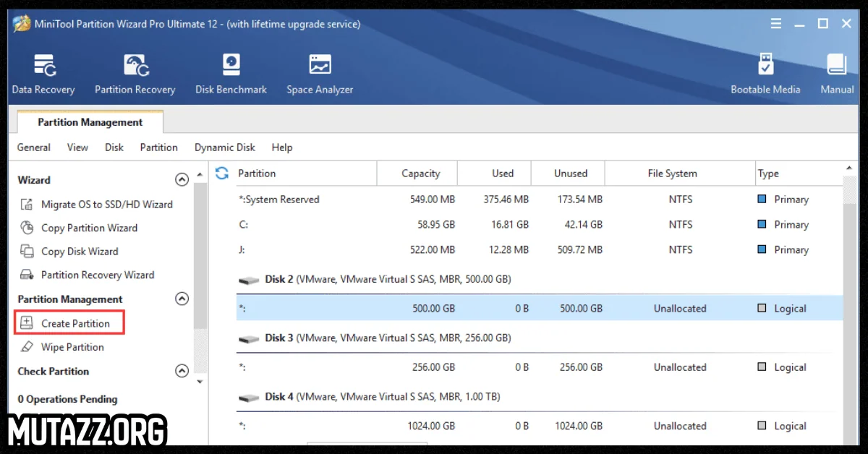Open the Manual from the toolbar

pos(836,72)
